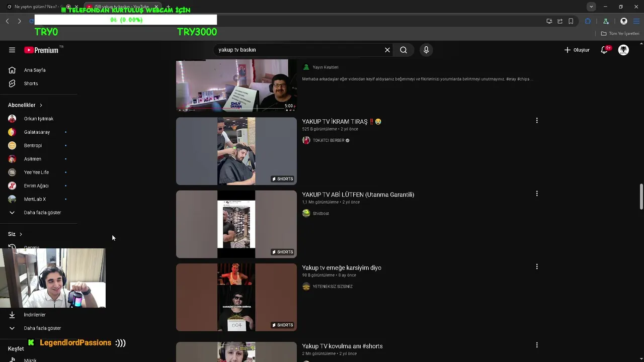Click the Geçmiş history icon in sidebar

pos(12,247)
